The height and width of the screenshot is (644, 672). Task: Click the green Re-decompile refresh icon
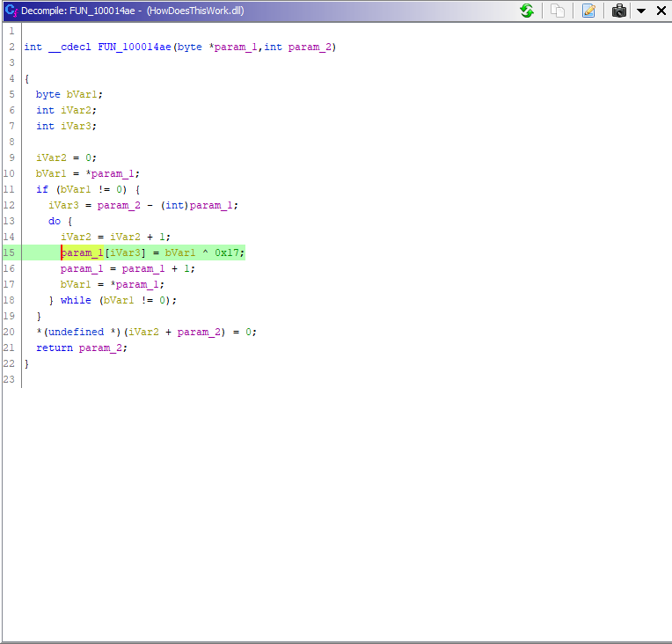click(x=527, y=11)
